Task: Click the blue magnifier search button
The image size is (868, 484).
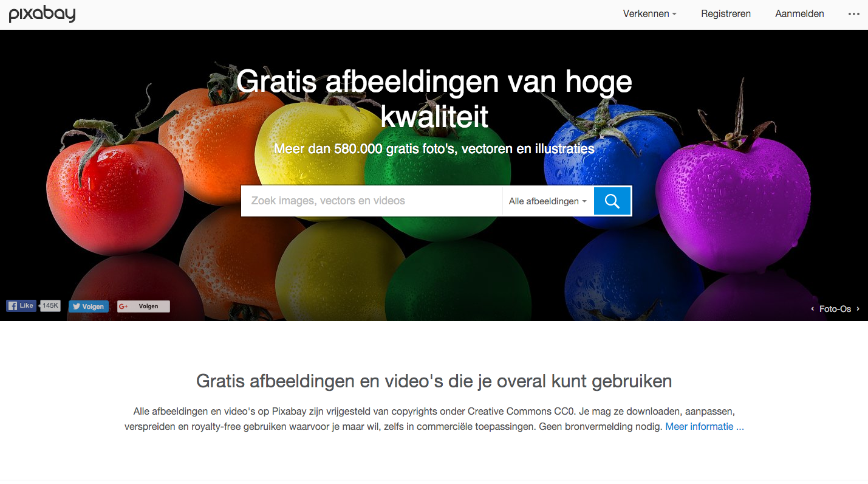Action: (612, 201)
